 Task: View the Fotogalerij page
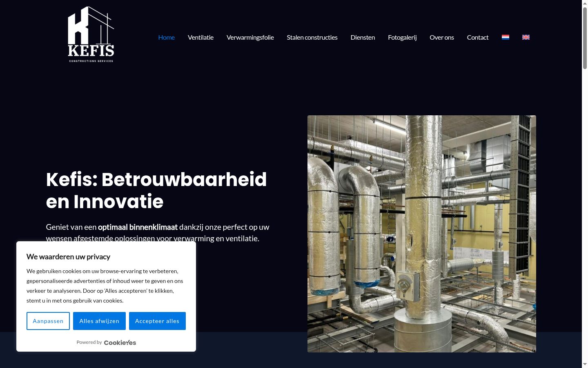pyautogui.click(x=402, y=37)
